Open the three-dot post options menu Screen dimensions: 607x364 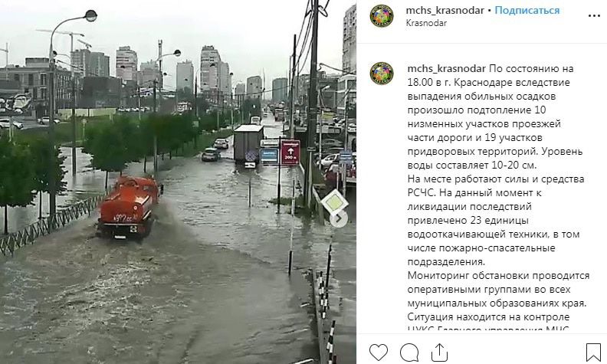(594, 16)
